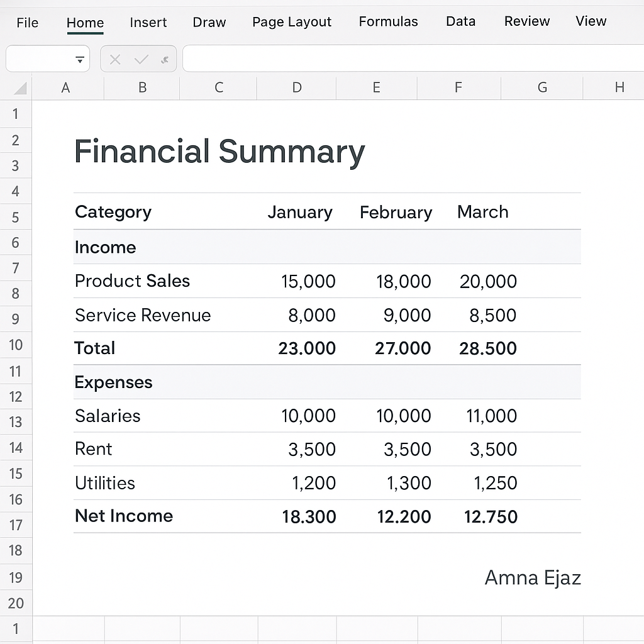Switch to the Page Layout tab
The width and height of the screenshot is (644, 644).
[x=291, y=23]
